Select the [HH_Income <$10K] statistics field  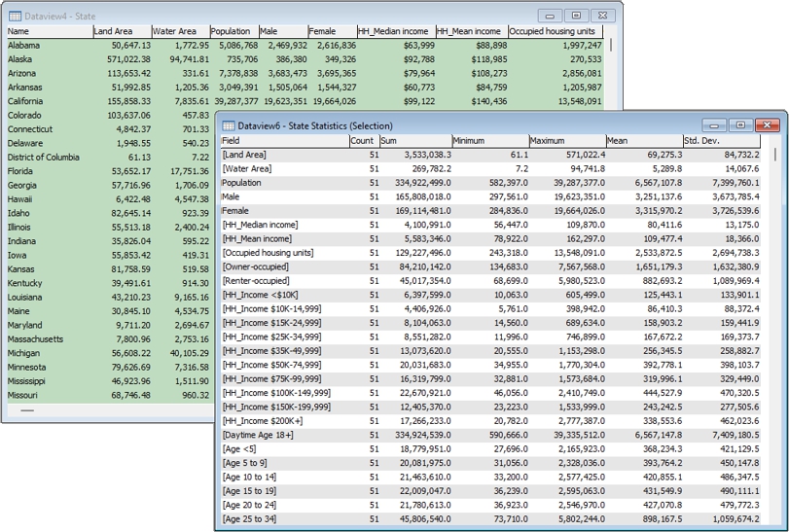tap(260, 295)
